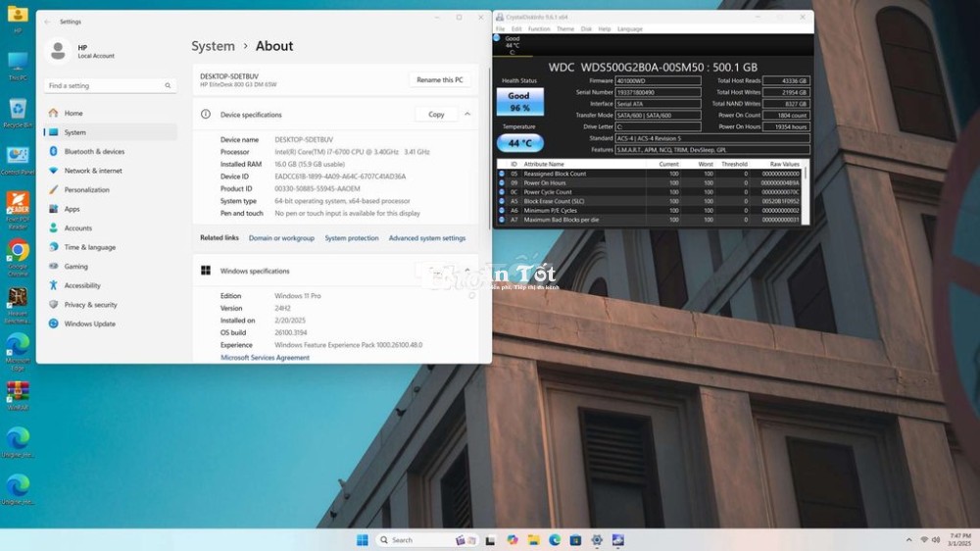980x551 pixels.
Task: Launch Google Chrome from desktop
Action: tap(18, 257)
